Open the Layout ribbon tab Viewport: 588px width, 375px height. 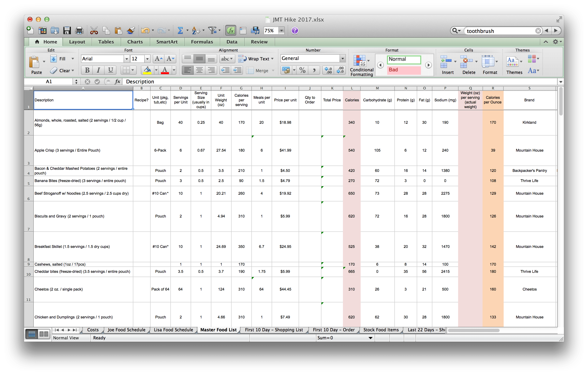pyautogui.click(x=77, y=42)
